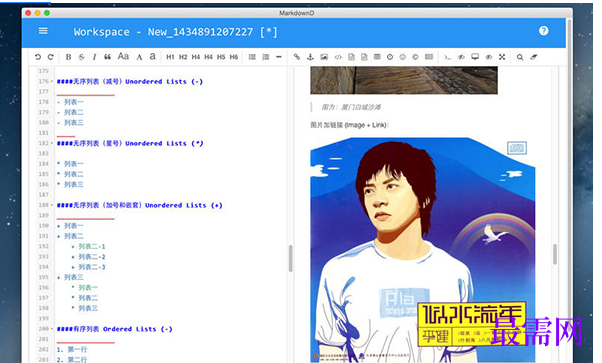Convert selection to lowercase with small a
This screenshot has height=363, width=602.
(152, 56)
